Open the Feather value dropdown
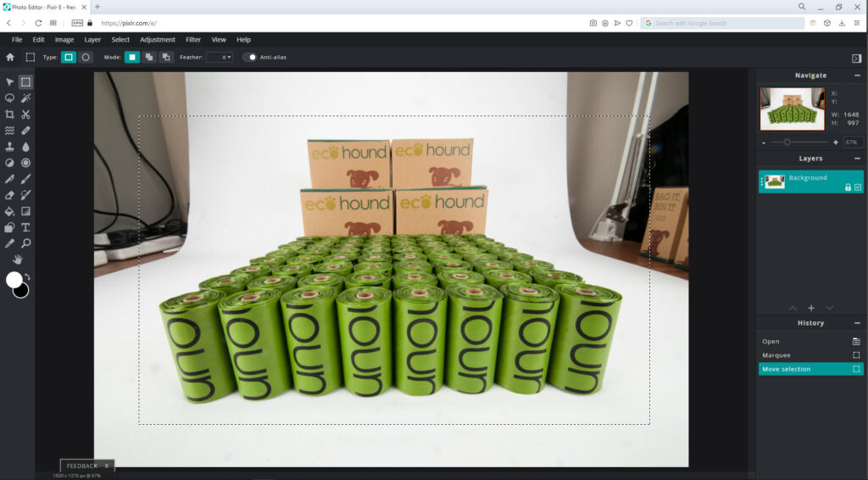 (x=220, y=57)
